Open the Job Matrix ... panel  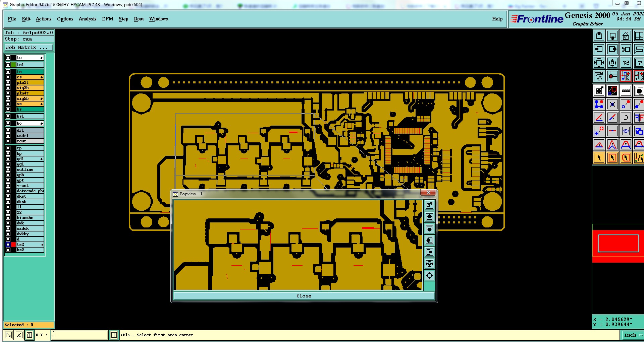pos(29,48)
